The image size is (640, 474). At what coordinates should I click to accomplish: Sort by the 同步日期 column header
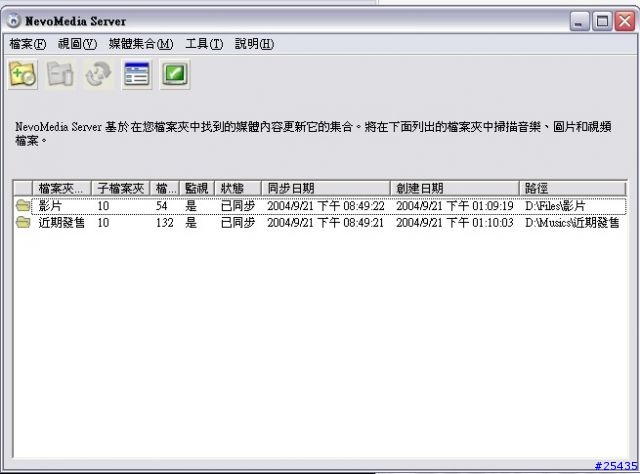coord(326,188)
